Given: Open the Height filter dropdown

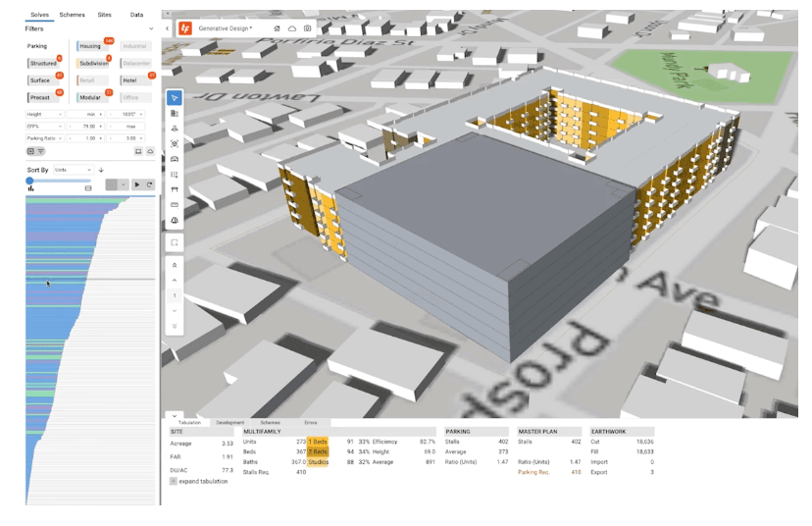Looking at the screenshot, I should coord(44,115).
